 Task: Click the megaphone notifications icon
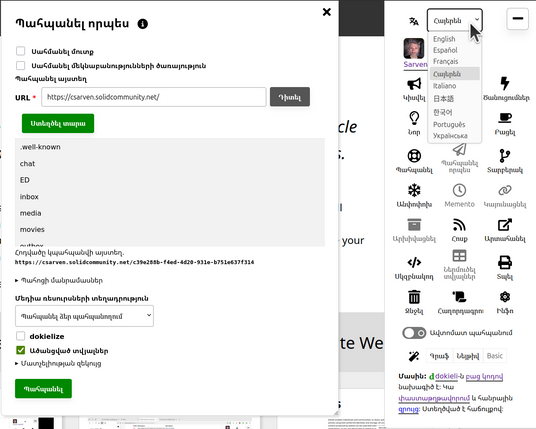pyautogui.click(x=414, y=84)
